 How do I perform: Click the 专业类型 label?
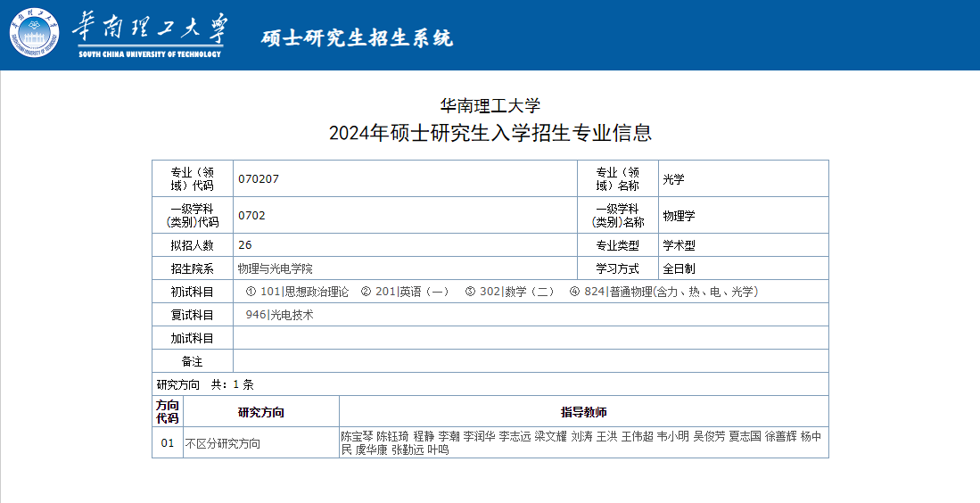[617, 245]
